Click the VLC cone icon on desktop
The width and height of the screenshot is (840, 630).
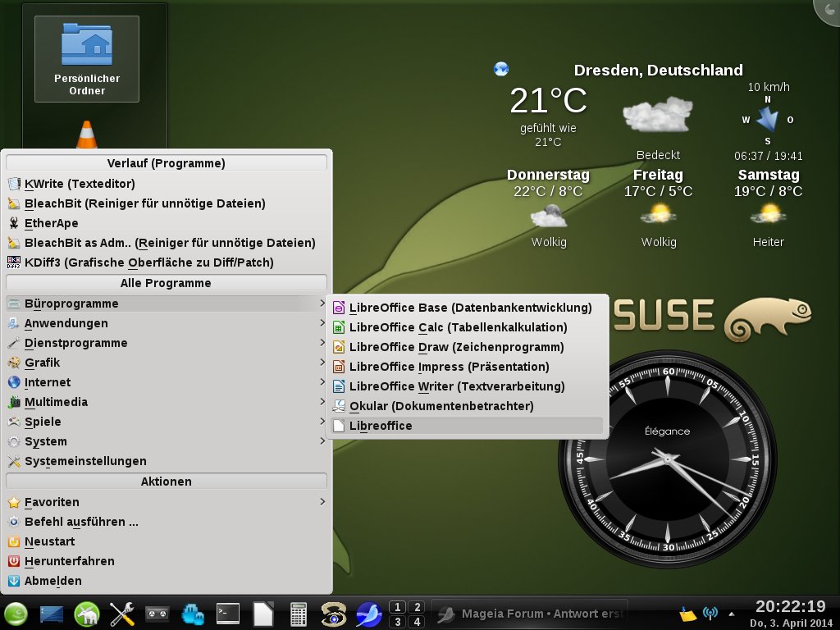point(87,135)
